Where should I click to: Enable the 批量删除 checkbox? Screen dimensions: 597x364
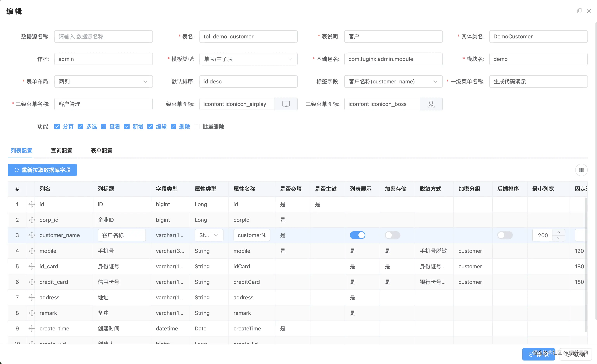coord(197,127)
